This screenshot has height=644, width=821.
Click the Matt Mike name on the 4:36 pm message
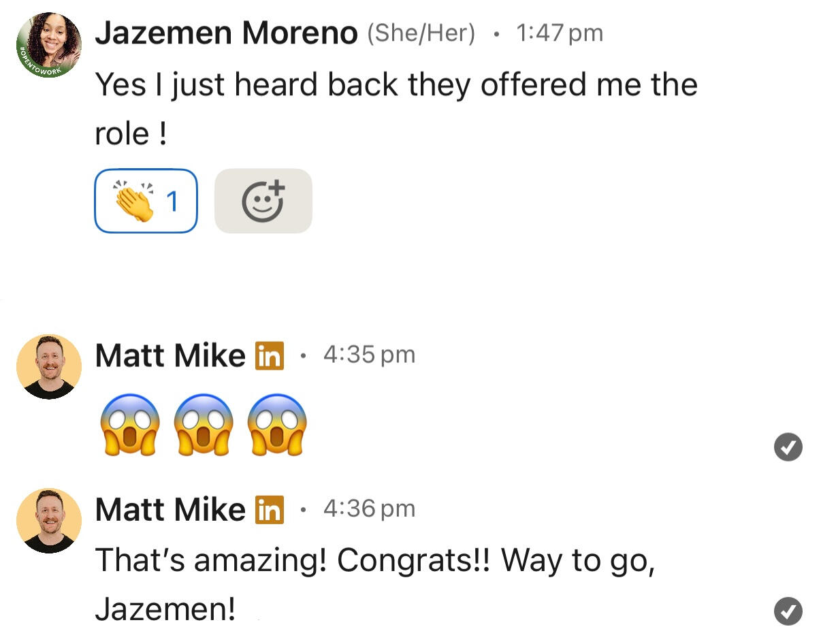coord(170,509)
